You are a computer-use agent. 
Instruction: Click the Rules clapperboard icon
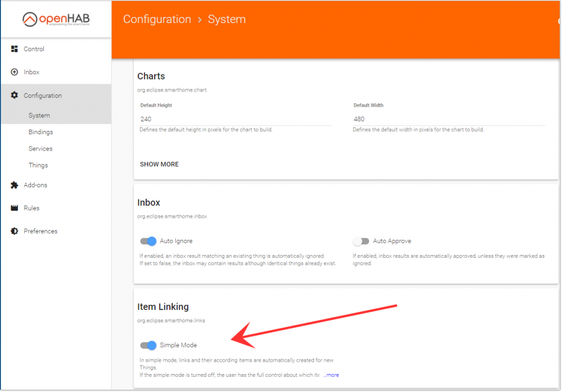(15, 208)
